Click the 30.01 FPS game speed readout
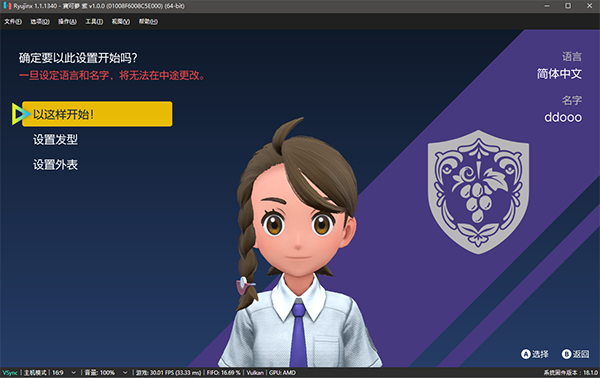Image resolution: width=600 pixels, height=378 pixels. pyautogui.click(x=168, y=373)
